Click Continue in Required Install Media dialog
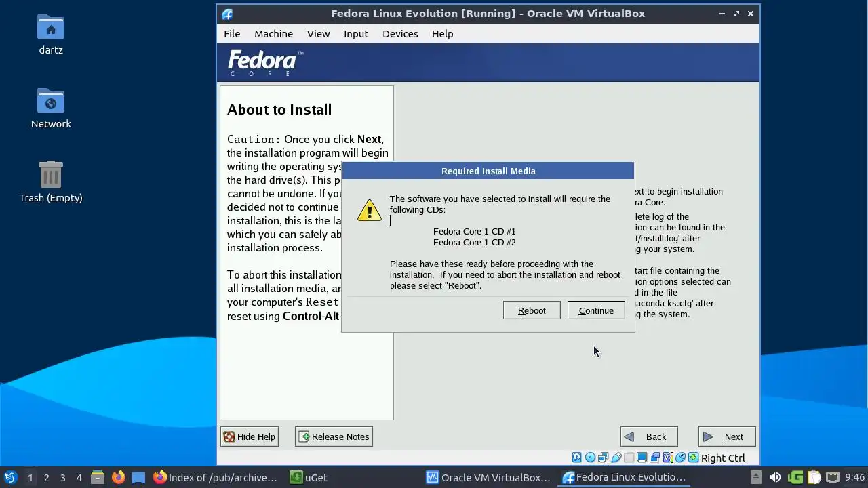 click(x=596, y=310)
